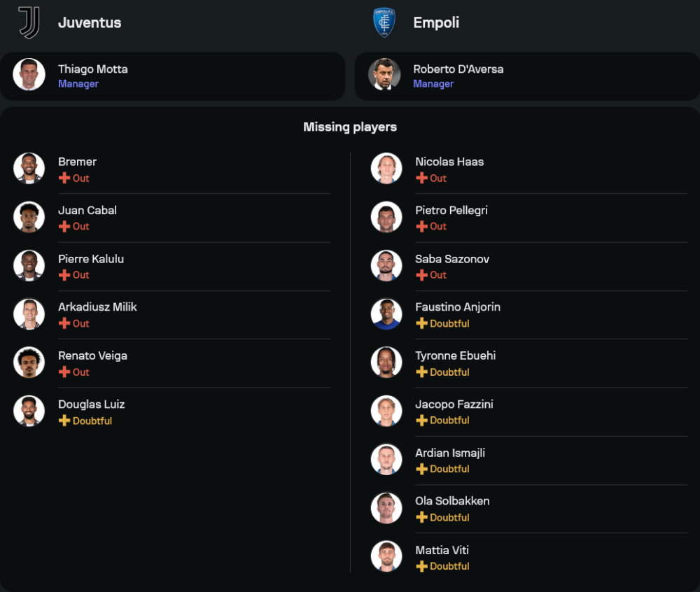Open the Juventus team name link
This screenshot has height=592, width=700.
click(x=90, y=22)
